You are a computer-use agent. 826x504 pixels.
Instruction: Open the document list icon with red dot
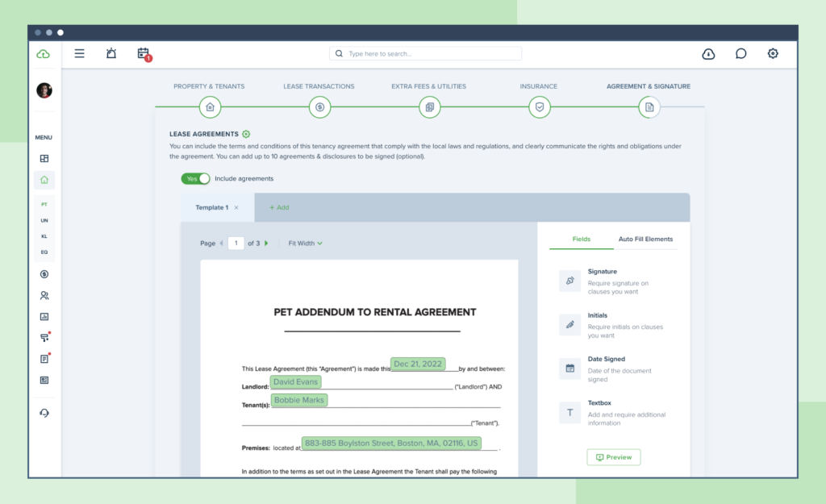45,358
